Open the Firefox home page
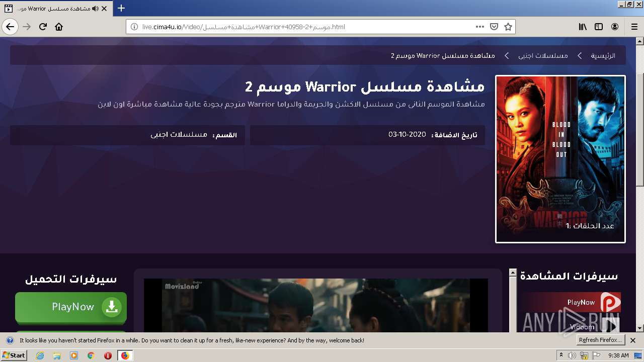 tap(59, 27)
